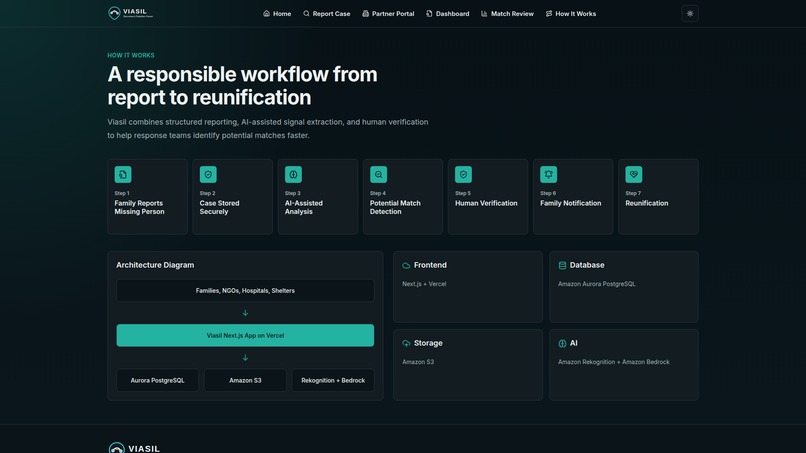The image size is (806, 453).
Task: Click the Viasil logo in header
Action: coord(131,13)
